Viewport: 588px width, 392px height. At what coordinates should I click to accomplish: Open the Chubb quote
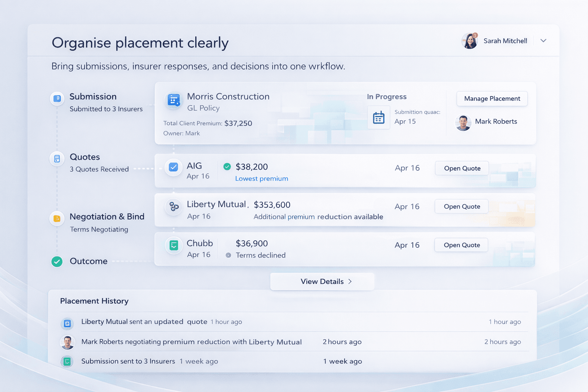click(x=462, y=245)
